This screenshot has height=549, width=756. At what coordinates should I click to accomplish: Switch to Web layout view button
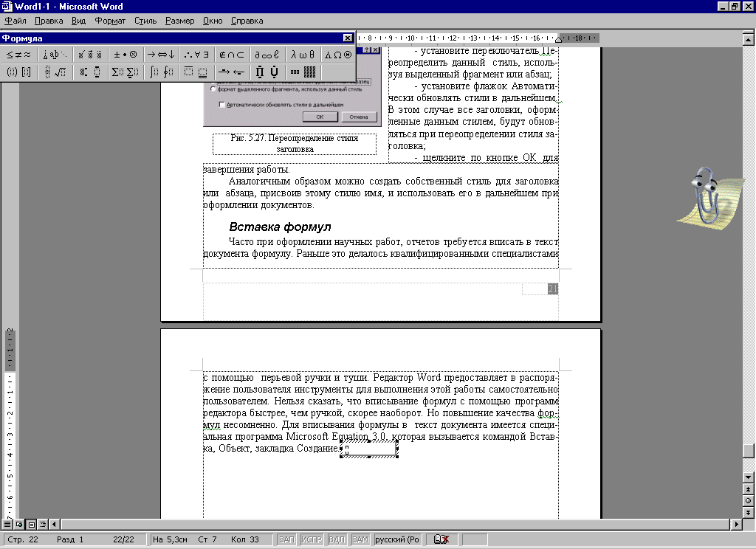[18, 524]
